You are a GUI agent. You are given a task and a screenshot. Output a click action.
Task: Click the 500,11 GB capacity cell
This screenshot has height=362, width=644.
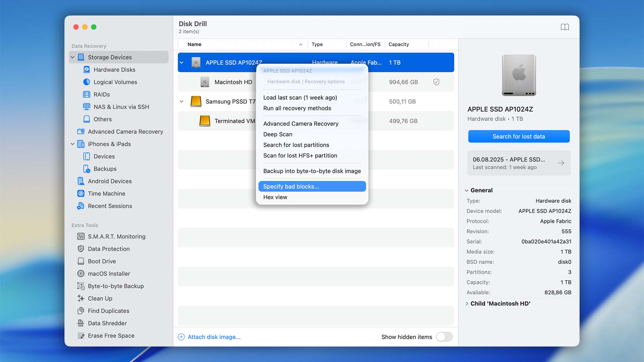click(x=402, y=102)
